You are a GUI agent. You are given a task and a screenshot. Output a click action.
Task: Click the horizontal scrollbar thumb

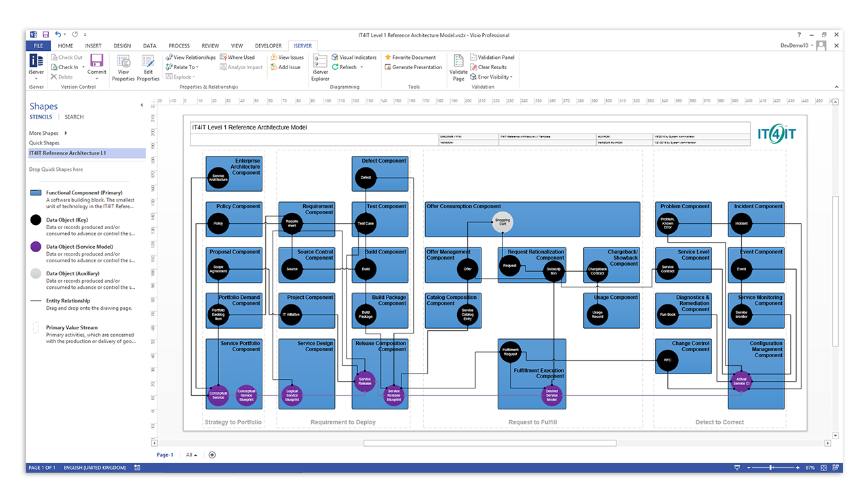coord(490,443)
